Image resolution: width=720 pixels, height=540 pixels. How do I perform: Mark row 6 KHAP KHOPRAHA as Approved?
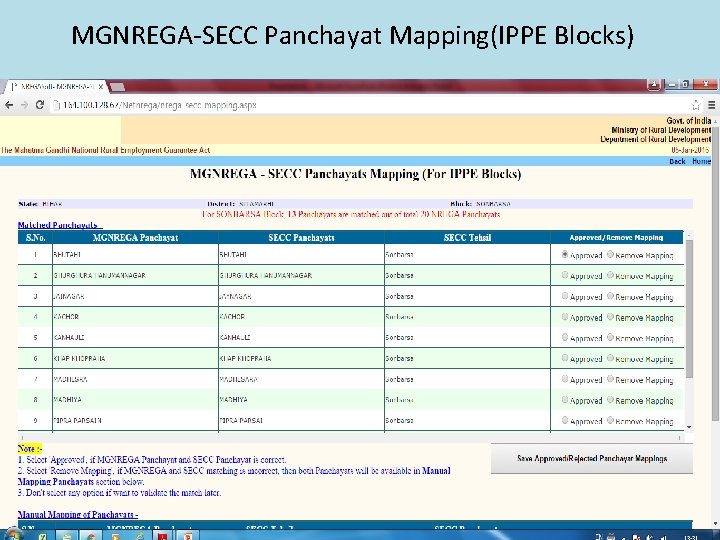click(x=565, y=358)
